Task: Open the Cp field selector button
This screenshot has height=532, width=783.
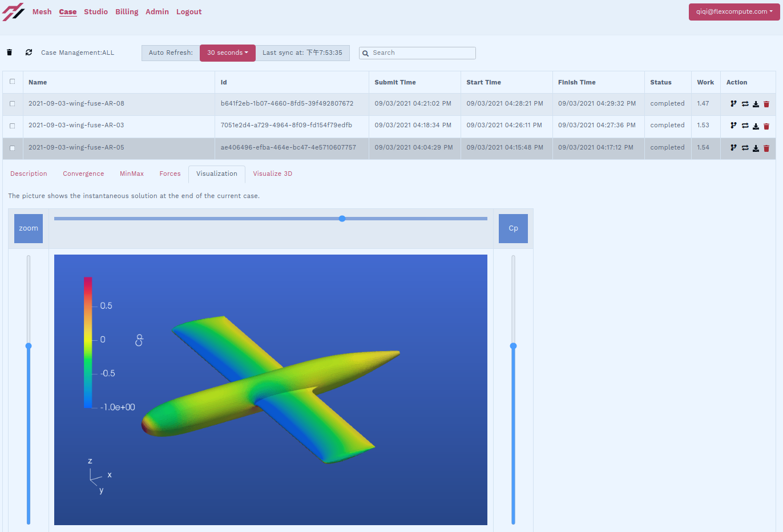Action: (513, 228)
